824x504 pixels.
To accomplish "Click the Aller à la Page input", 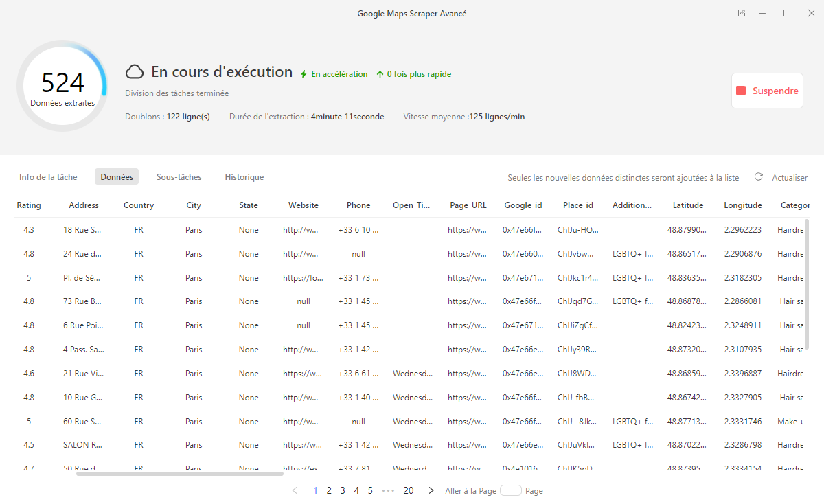I will click(x=511, y=490).
